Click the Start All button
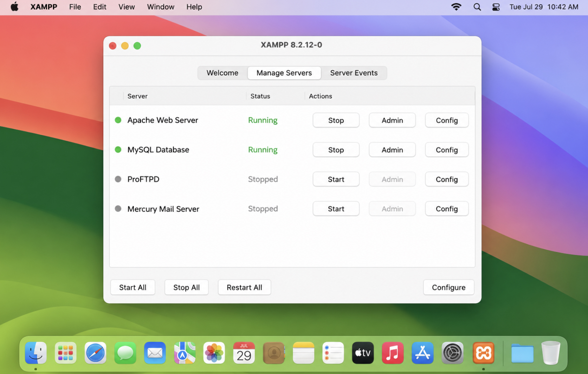588x374 pixels. (133, 287)
